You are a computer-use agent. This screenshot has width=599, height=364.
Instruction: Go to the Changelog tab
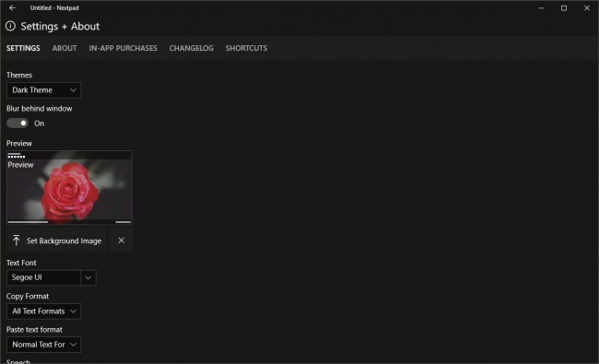pos(192,48)
